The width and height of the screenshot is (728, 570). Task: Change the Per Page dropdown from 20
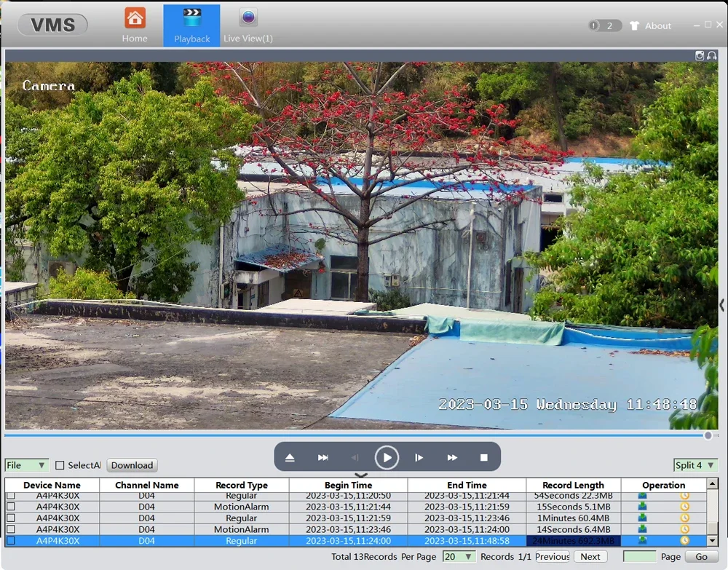(x=459, y=556)
